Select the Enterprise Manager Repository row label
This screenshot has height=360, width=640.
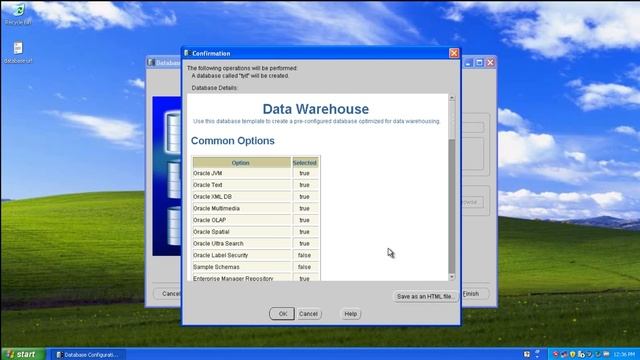click(233, 278)
